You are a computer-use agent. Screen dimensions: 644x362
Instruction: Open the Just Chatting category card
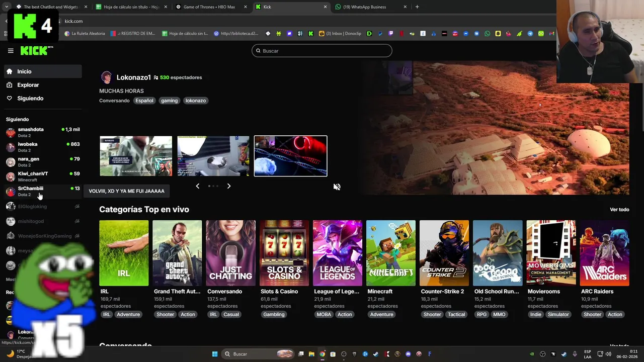pos(230,253)
